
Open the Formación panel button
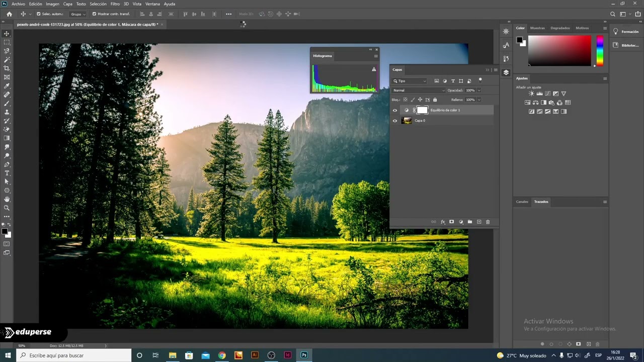click(x=626, y=32)
